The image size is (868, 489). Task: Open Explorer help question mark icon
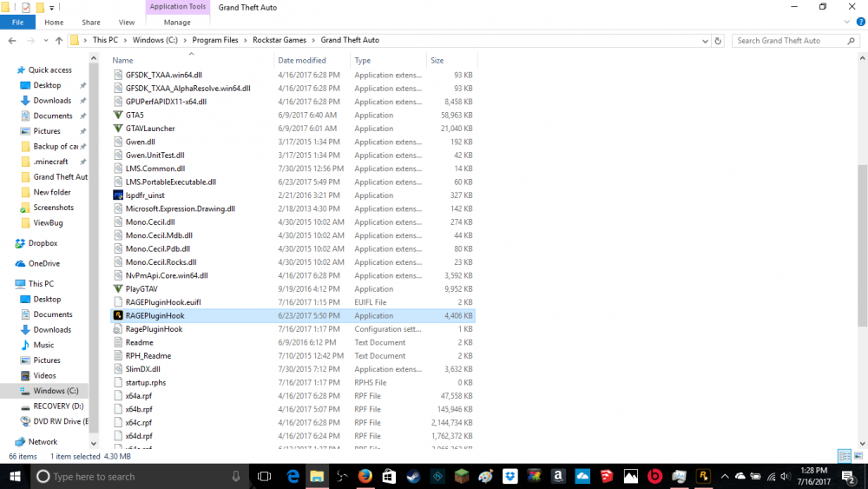[860, 23]
